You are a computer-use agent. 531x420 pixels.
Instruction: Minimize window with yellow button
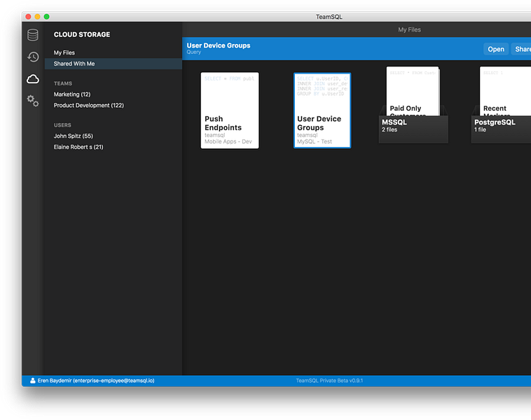tap(38, 17)
